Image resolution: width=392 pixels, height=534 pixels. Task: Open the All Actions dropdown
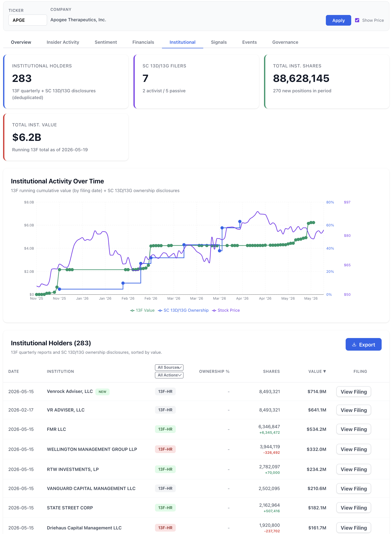coord(169,375)
